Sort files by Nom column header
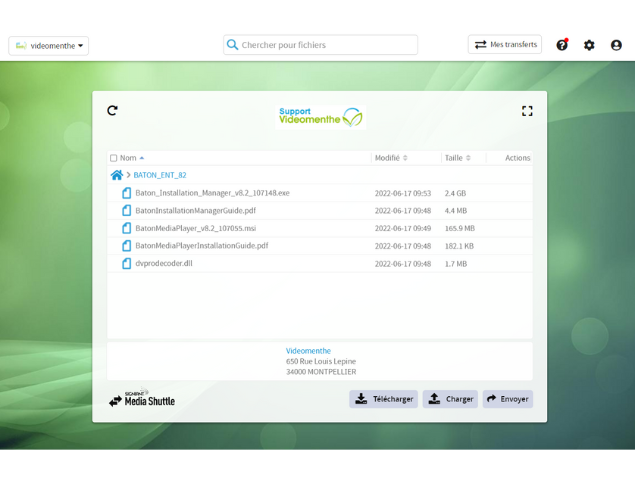Image resolution: width=635 pixels, height=480 pixels. [129, 158]
